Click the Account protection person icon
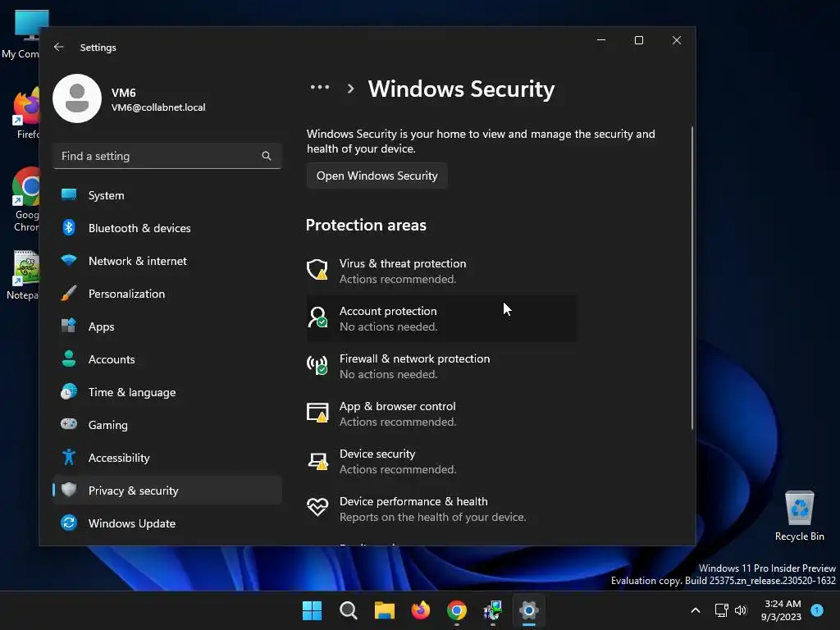This screenshot has height=630, width=840. (x=317, y=317)
